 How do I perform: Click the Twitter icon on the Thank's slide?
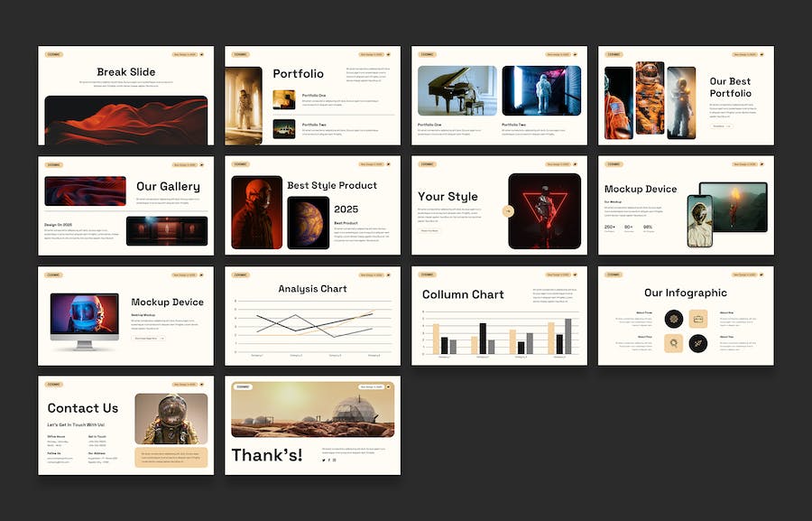pos(324,460)
